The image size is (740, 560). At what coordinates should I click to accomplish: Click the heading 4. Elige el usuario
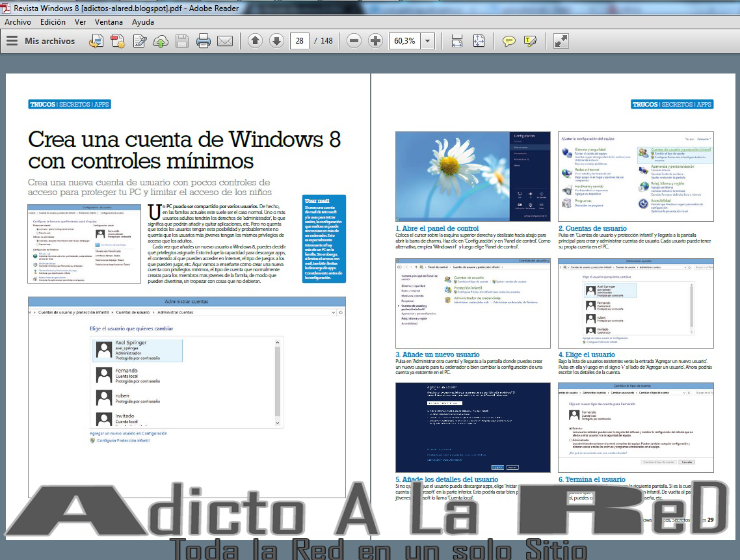[x=587, y=354]
